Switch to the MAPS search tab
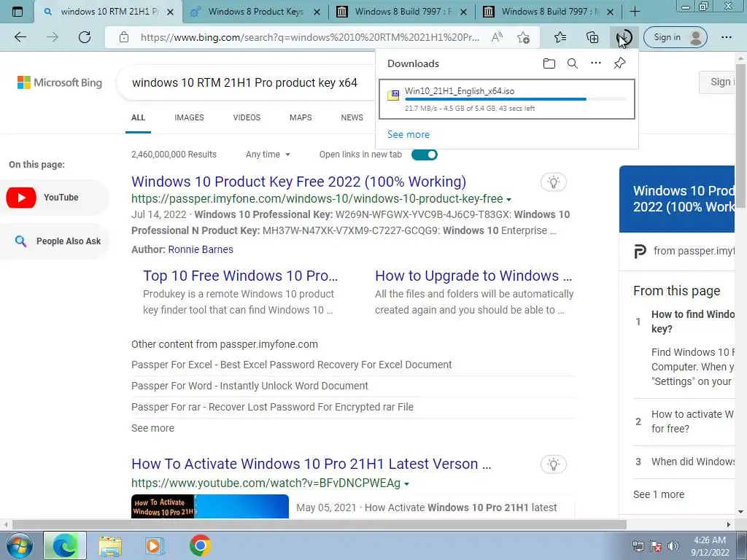 tap(301, 117)
